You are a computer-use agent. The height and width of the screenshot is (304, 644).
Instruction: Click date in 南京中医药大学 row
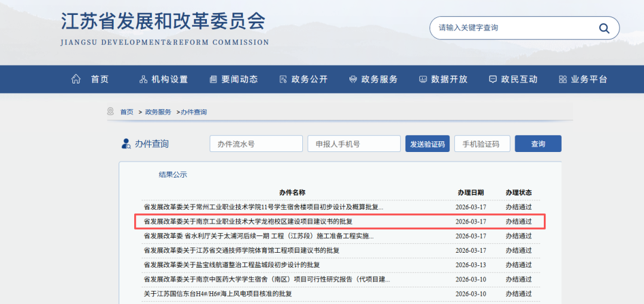(470, 280)
